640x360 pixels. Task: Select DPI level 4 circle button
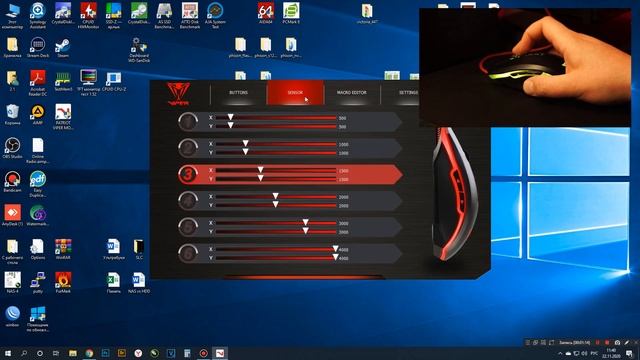click(x=188, y=200)
